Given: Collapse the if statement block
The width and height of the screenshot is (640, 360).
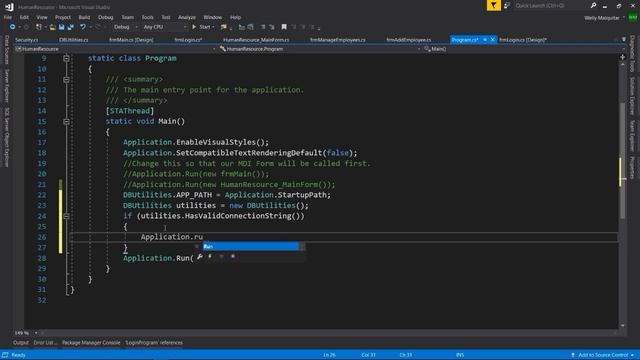Looking at the screenshot, I should click(66, 216).
